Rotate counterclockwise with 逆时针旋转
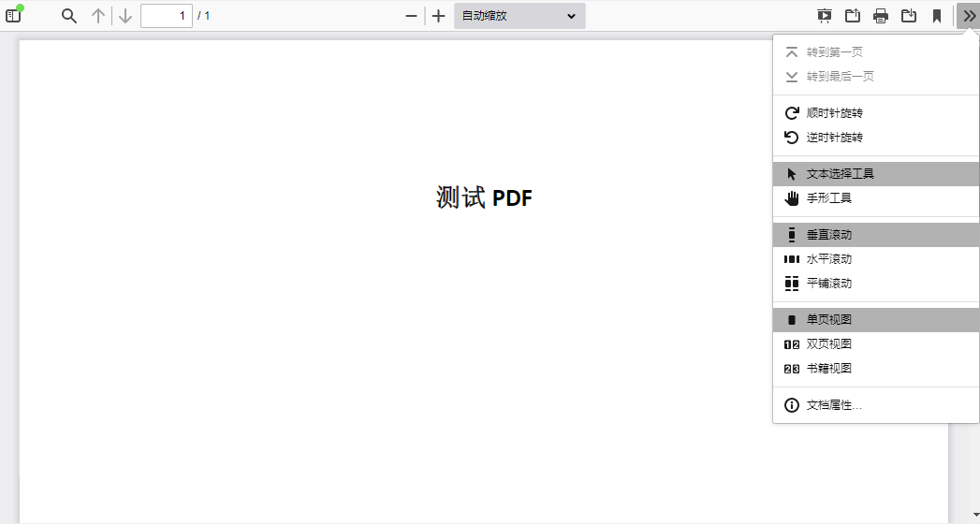The image size is (980, 525). tap(875, 138)
